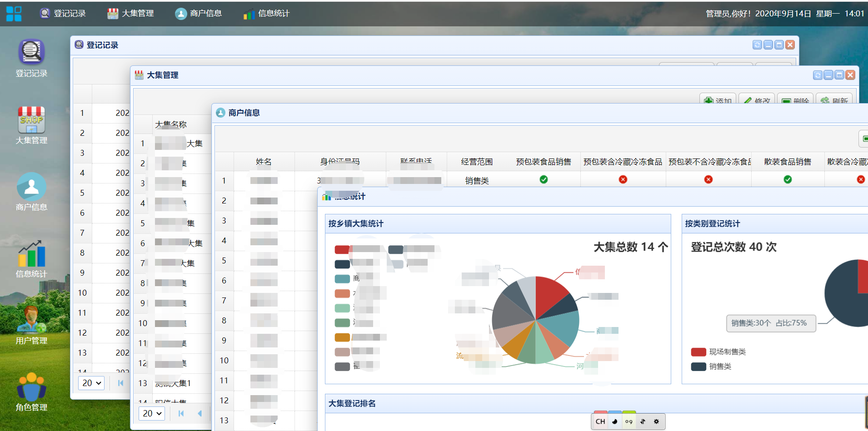Open the start menu grid icon
868x431 pixels.
(x=14, y=14)
